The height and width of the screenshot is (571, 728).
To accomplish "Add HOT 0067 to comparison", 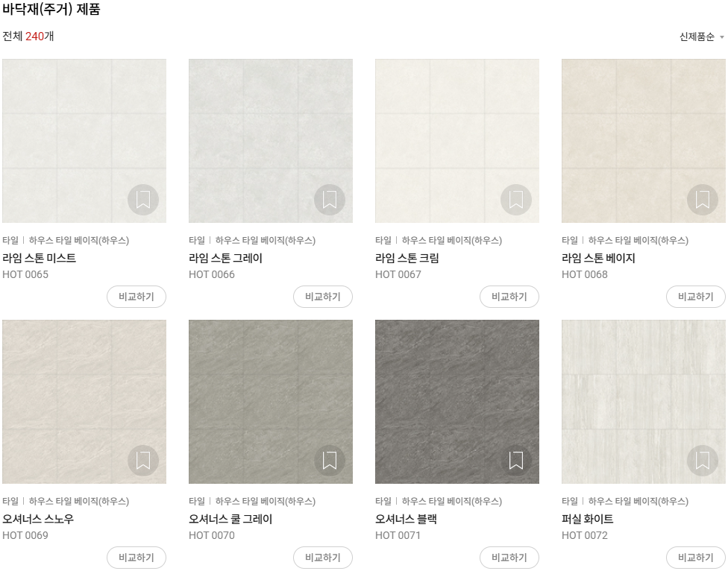I will [x=509, y=297].
